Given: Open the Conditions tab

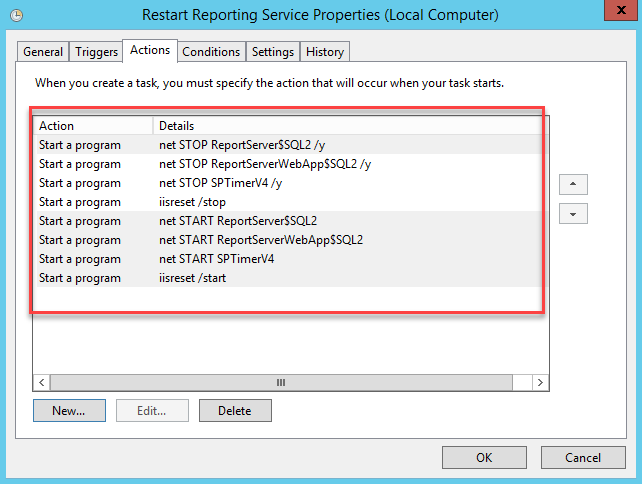Looking at the screenshot, I should point(212,52).
